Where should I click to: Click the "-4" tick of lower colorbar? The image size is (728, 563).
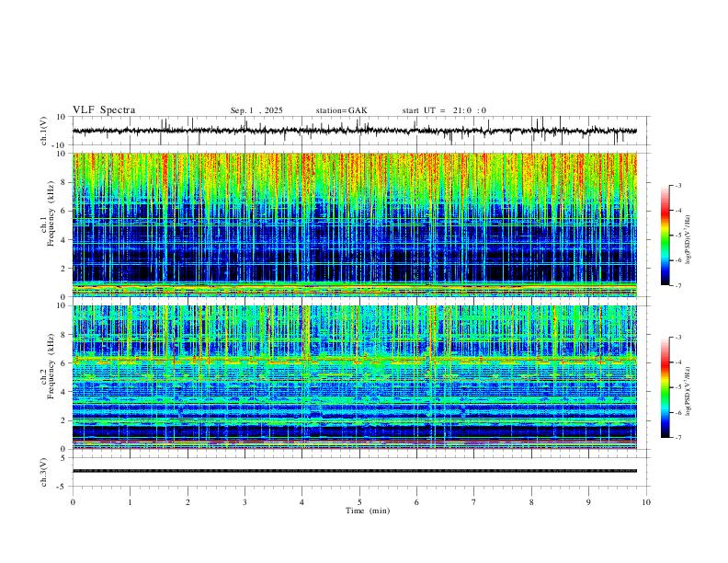click(678, 362)
